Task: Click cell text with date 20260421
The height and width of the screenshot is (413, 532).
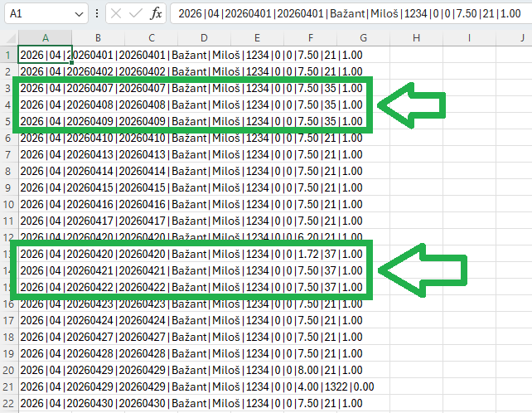Action: click(191, 271)
